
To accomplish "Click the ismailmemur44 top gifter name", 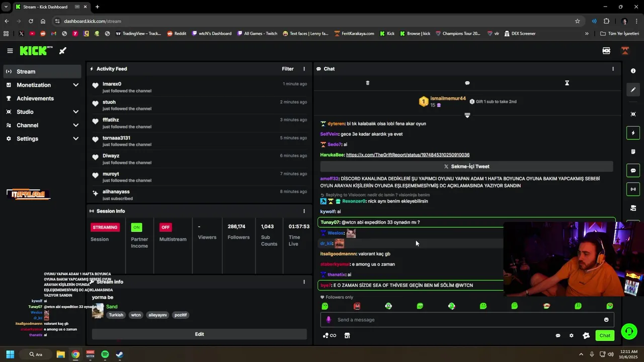I will (448, 99).
